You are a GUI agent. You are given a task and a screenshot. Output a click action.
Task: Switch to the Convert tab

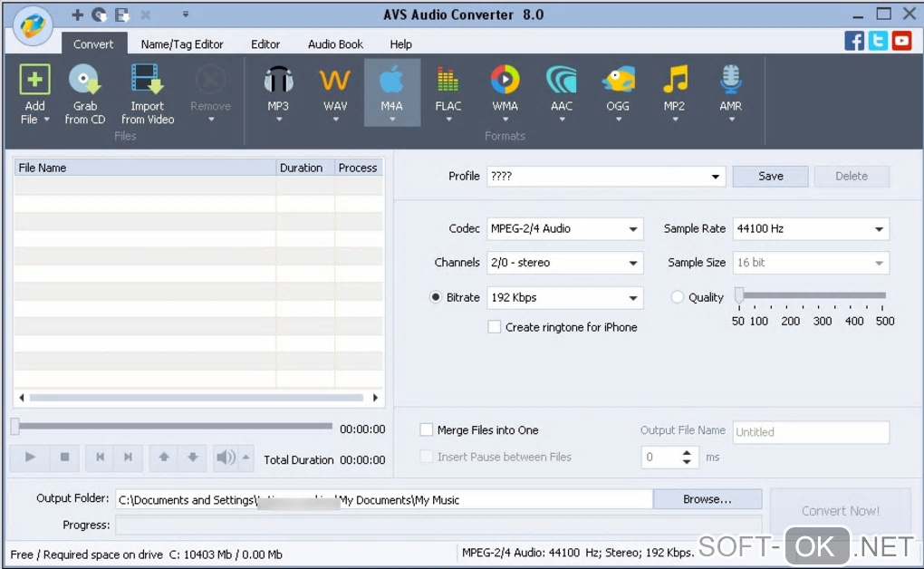pos(93,44)
